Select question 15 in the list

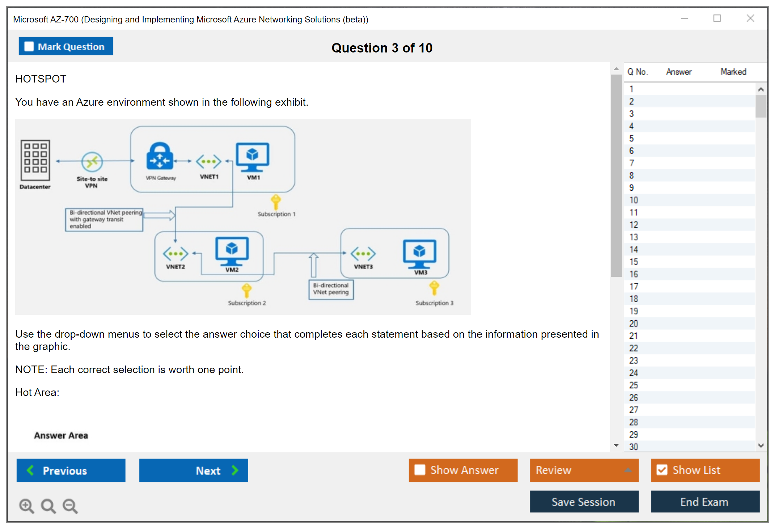pyautogui.click(x=634, y=262)
